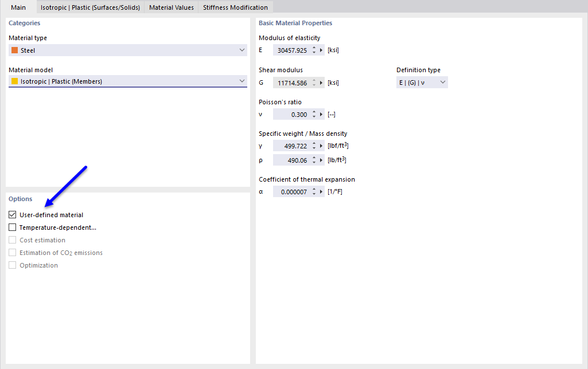Image resolution: width=588 pixels, height=369 pixels.
Task: Click inside the Mass density input field
Action: click(x=293, y=160)
